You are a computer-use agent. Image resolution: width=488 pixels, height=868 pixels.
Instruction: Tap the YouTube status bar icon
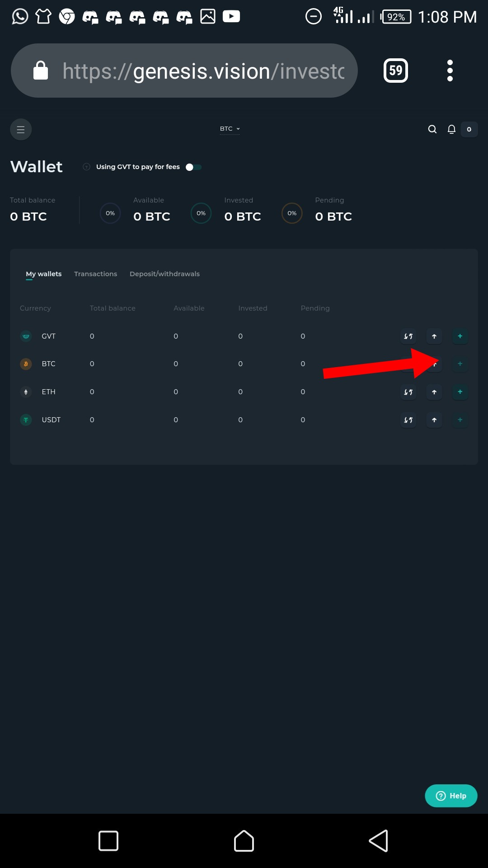point(231,17)
